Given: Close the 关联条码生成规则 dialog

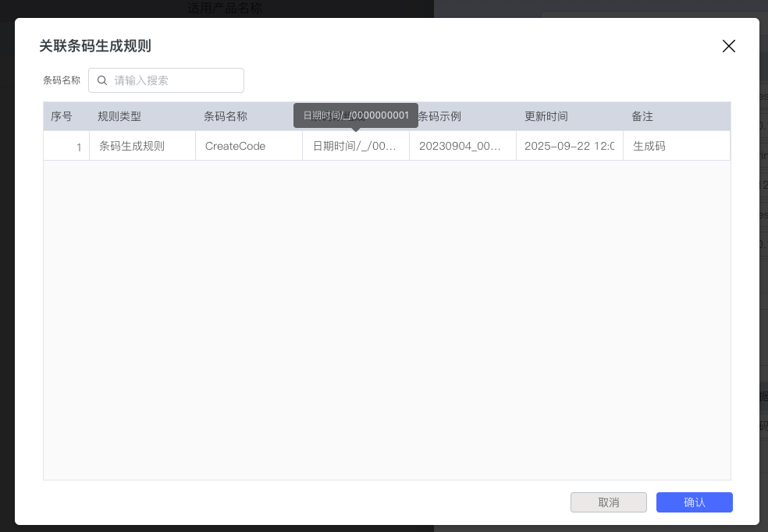Looking at the screenshot, I should tap(728, 46).
